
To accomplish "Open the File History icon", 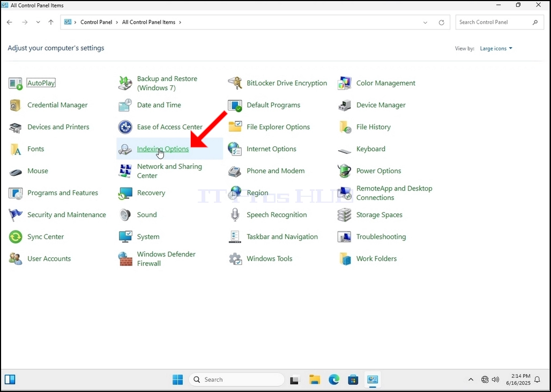I will (x=344, y=127).
